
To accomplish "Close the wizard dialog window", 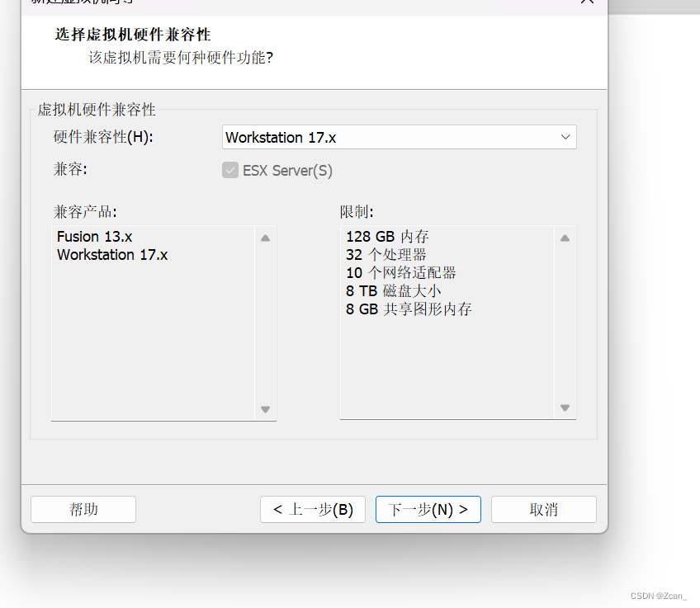I will 587,2.
